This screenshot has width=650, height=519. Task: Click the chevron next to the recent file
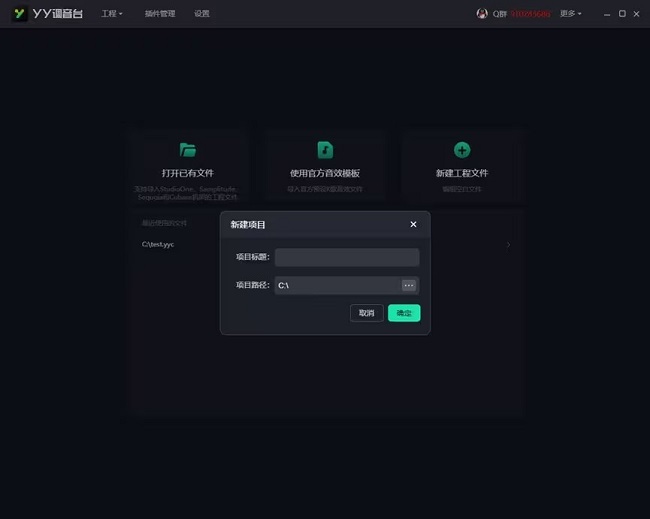(508, 245)
